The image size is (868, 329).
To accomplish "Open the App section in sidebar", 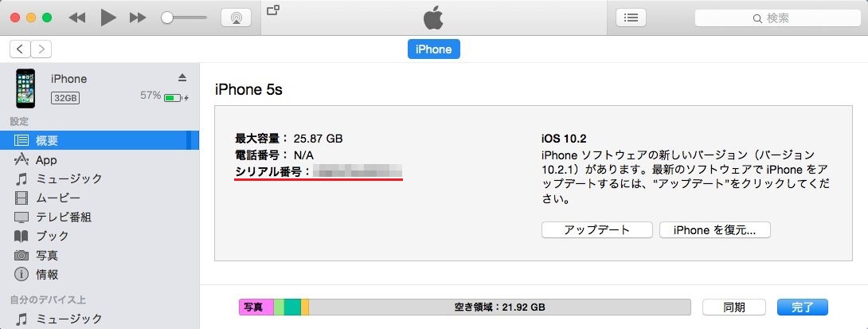I will (100, 160).
